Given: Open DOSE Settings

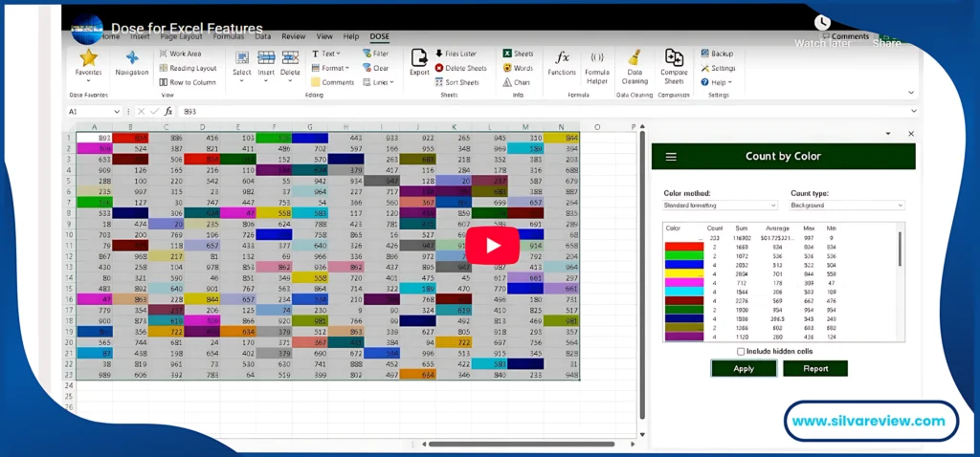Looking at the screenshot, I should pos(718,68).
